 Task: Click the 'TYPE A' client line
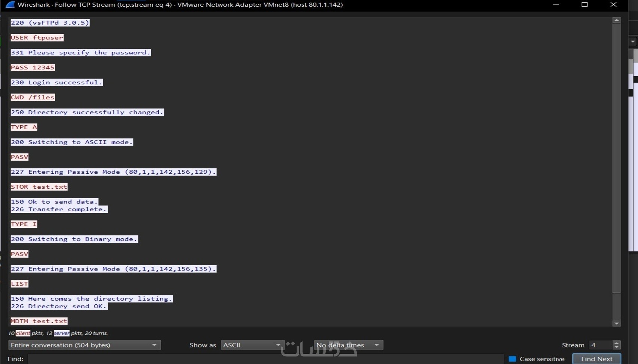click(x=24, y=127)
